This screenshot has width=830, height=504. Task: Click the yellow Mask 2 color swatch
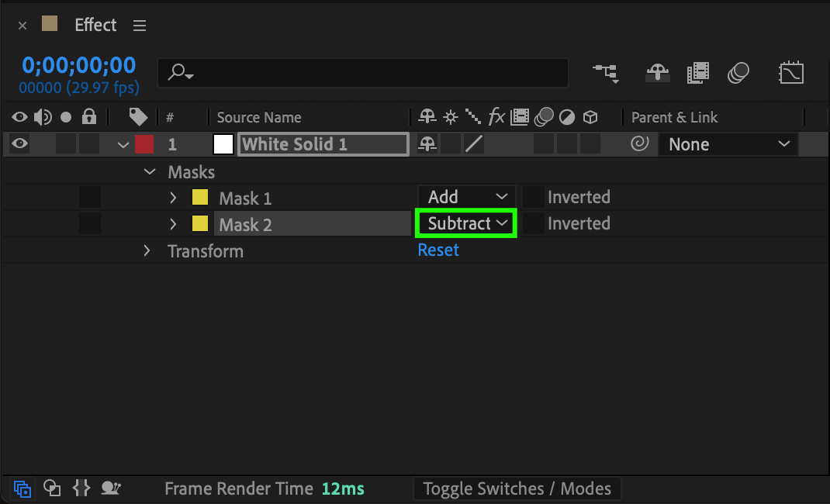200,224
